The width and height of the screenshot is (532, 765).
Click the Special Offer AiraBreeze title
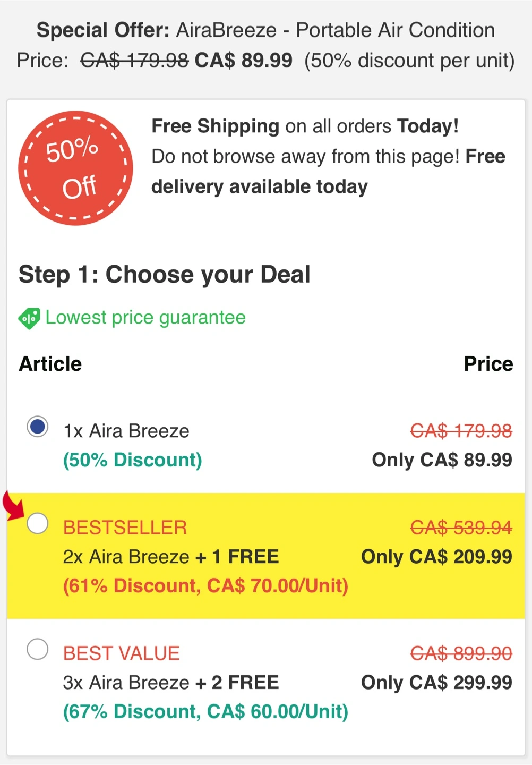coord(265,30)
